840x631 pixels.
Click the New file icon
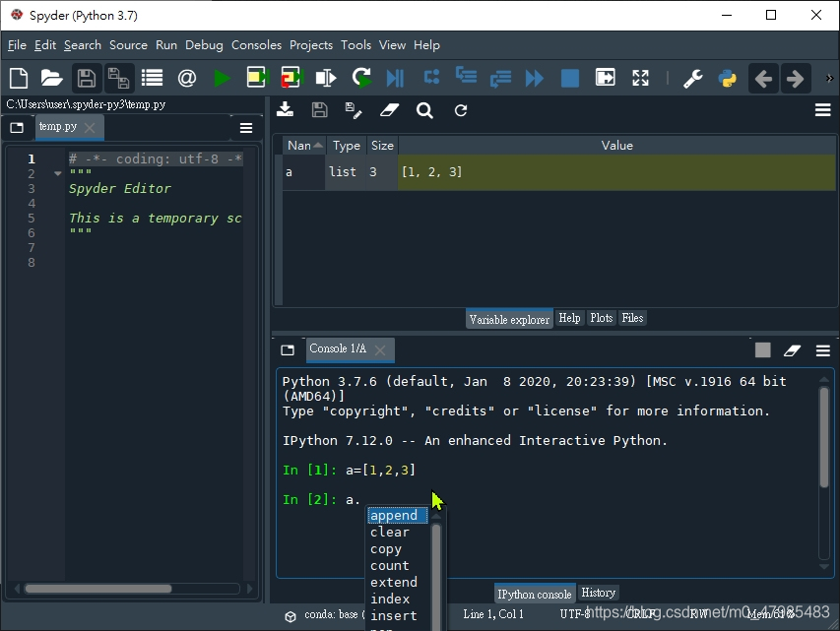19,78
